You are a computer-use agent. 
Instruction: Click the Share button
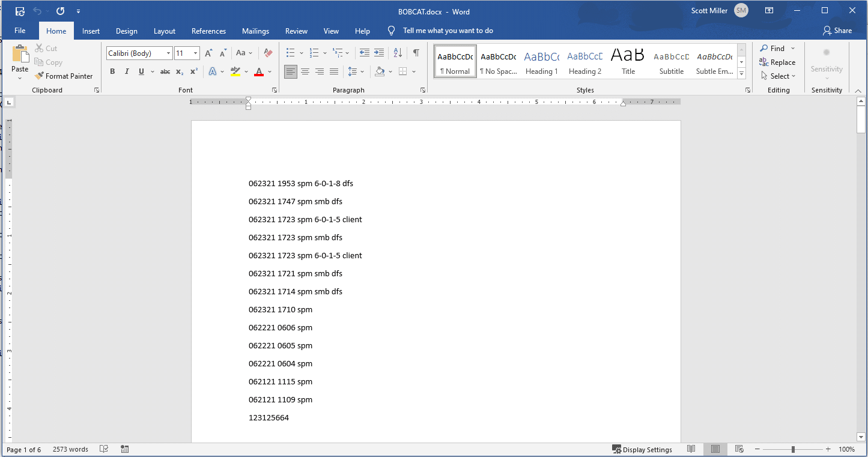837,31
